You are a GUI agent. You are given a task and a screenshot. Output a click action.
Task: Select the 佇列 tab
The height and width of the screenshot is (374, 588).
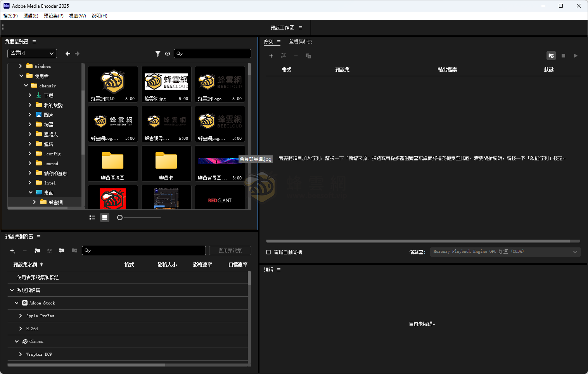point(269,42)
